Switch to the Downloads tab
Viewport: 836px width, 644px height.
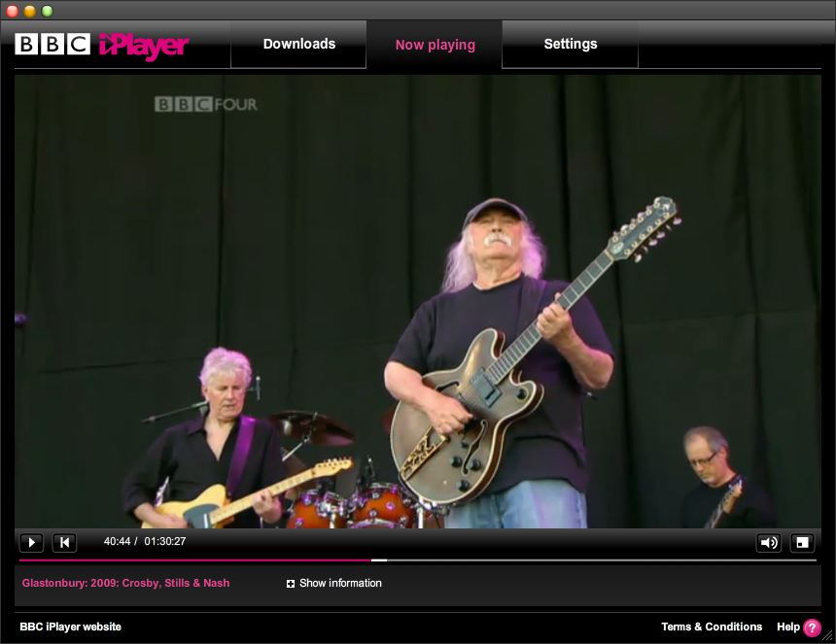tap(298, 44)
